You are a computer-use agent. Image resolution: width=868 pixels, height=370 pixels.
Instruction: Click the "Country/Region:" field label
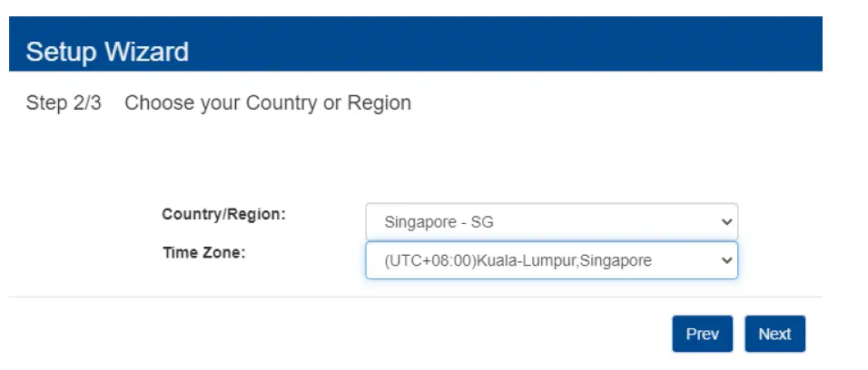[x=223, y=215]
